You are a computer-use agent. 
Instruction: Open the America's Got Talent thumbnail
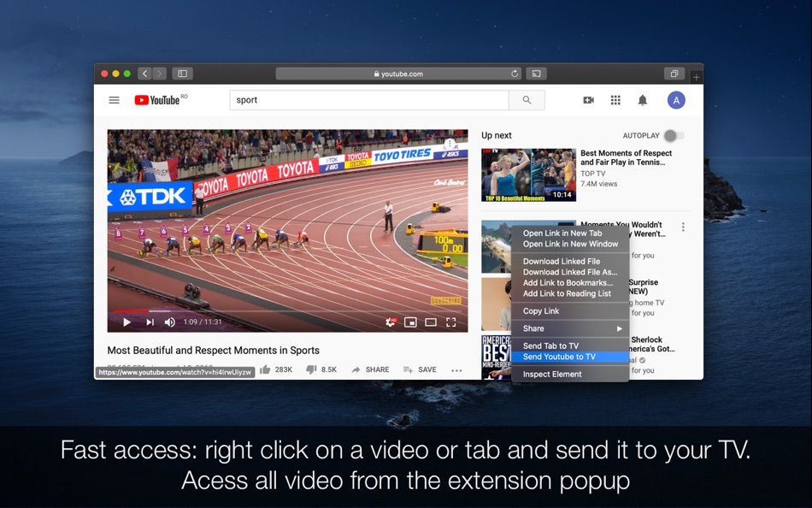pyautogui.click(x=496, y=357)
